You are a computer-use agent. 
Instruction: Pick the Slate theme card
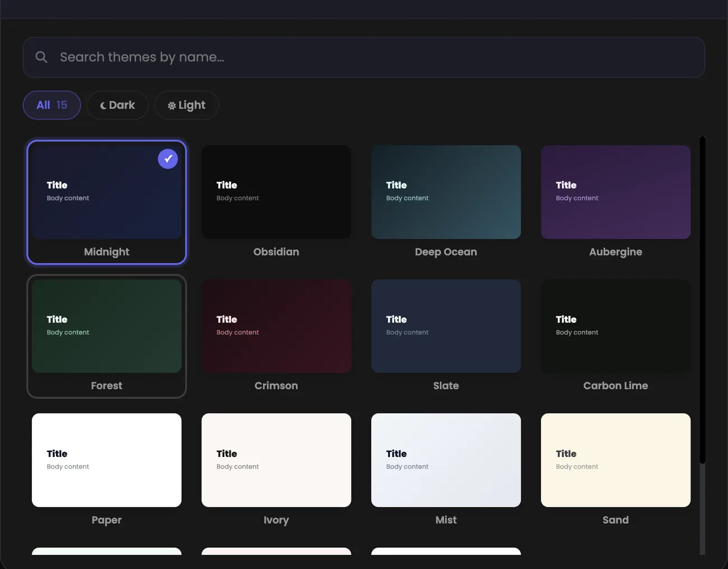point(446,337)
